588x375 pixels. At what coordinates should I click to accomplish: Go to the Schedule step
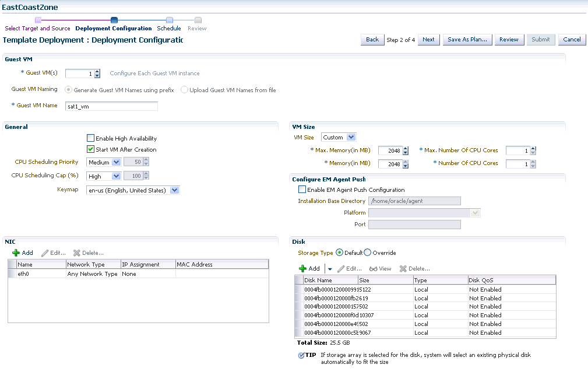[169, 29]
